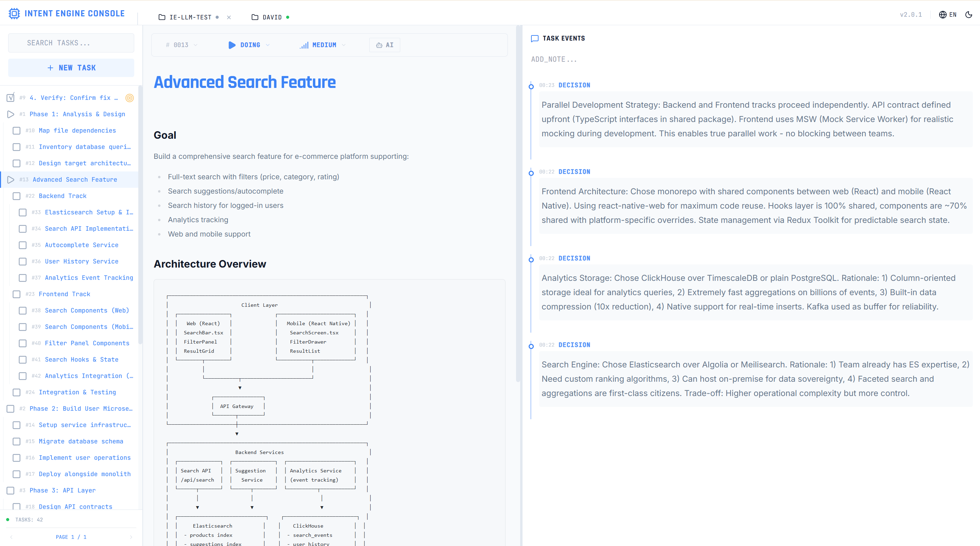Open the task ID #0013 dropdown
Viewport: 980px width, 546px height.
[x=182, y=45]
